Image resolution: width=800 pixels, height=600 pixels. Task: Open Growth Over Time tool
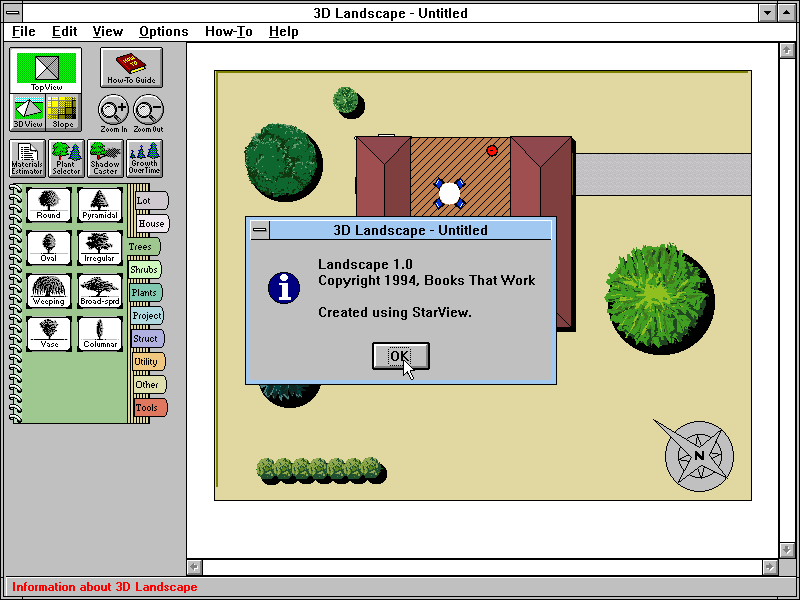tap(144, 157)
